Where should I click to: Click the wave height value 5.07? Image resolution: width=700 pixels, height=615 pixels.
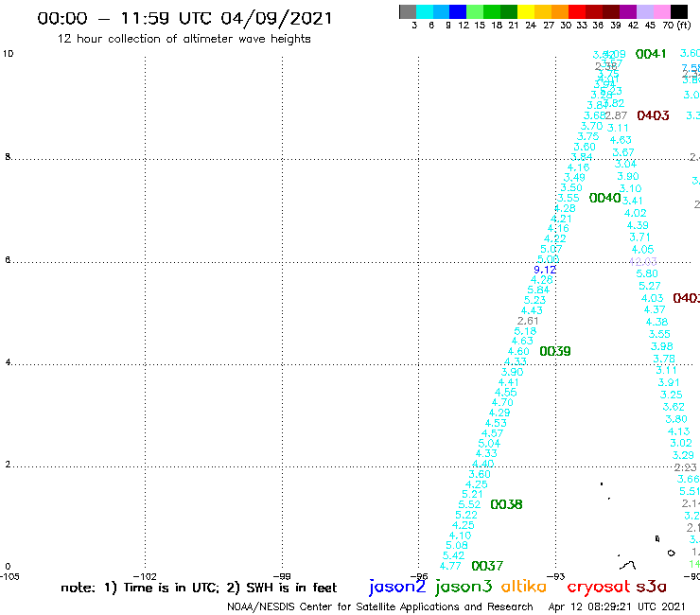(x=551, y=249)
